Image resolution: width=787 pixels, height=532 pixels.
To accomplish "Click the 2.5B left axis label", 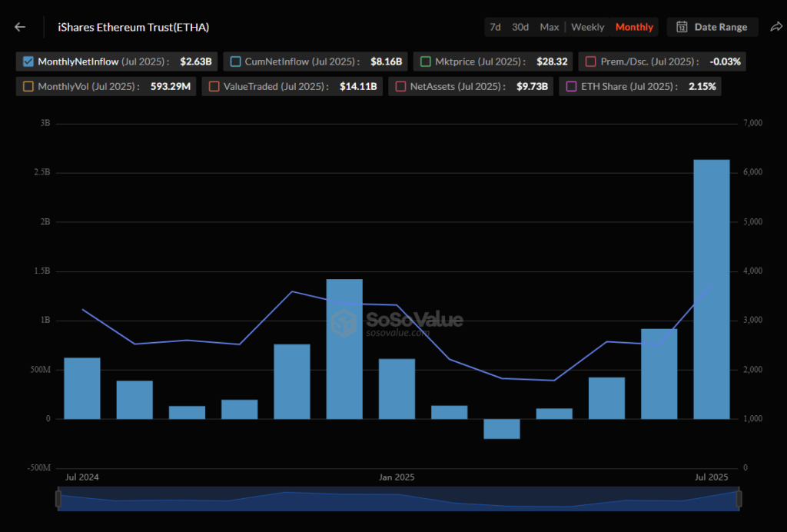I will pyautogui.click(x=42, y=172).
